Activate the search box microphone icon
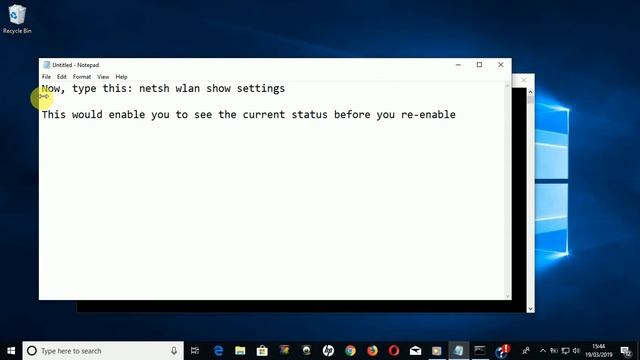640x360 pixels. tap(174, 351)
